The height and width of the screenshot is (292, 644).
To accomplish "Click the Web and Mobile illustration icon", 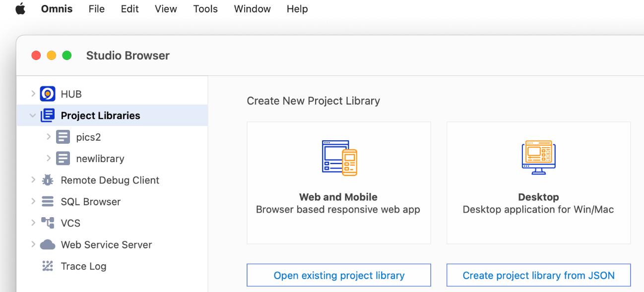I will coord(339,158).
